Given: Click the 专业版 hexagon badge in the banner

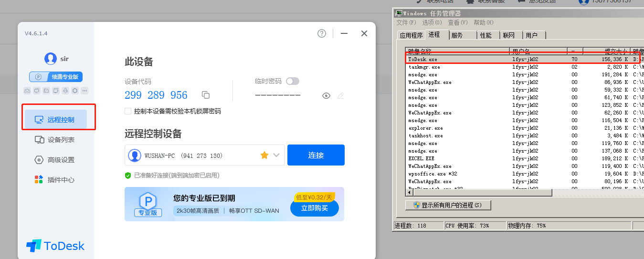Looking at the screenshot, I should pos(148,205).
